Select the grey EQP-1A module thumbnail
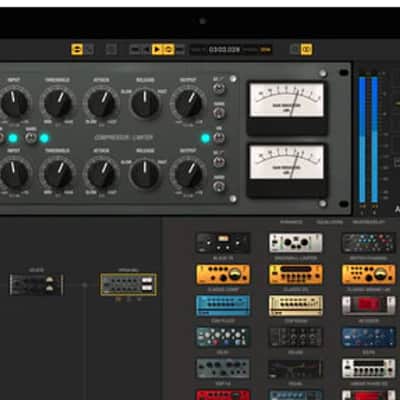The image size is (400, 400). (223, 369)
